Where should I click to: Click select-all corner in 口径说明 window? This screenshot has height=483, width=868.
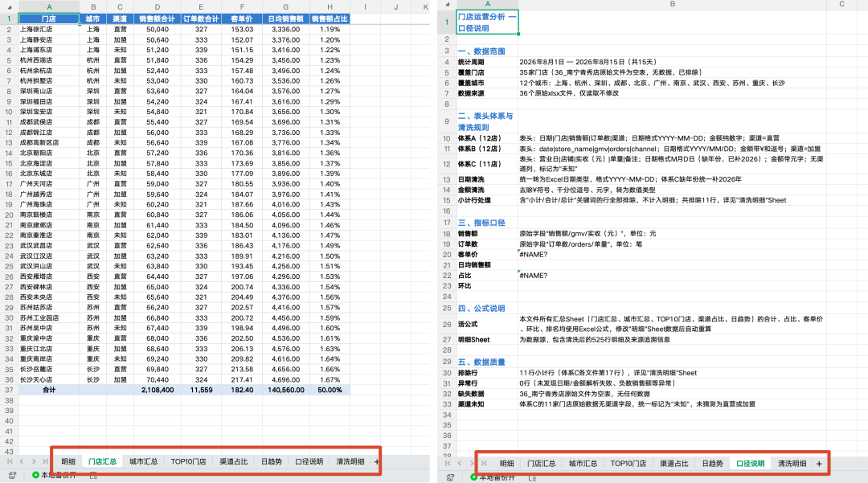coord(448,4)
